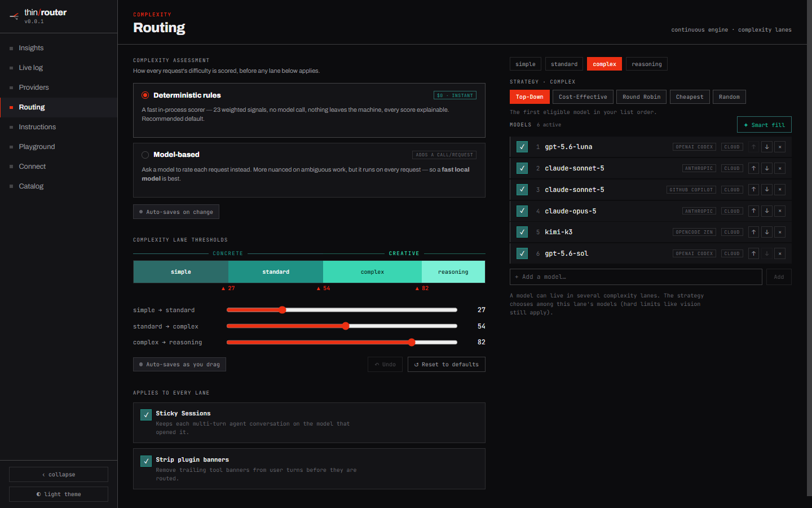The height and width of the screenshot is (508, 812).
Task: Move Anthropic claude-sonnet-5 up
Action: pyautogui.click(x=753, y=168)
